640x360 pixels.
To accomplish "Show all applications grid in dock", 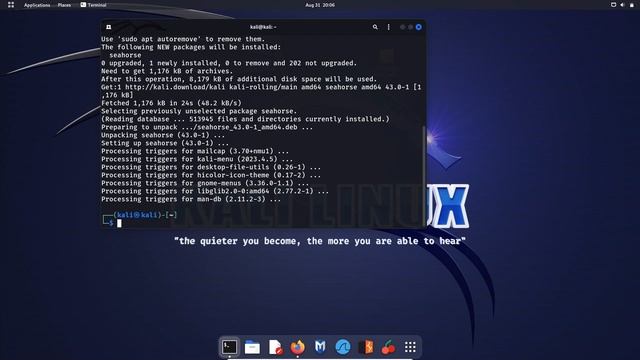I will tap(410, 347).
